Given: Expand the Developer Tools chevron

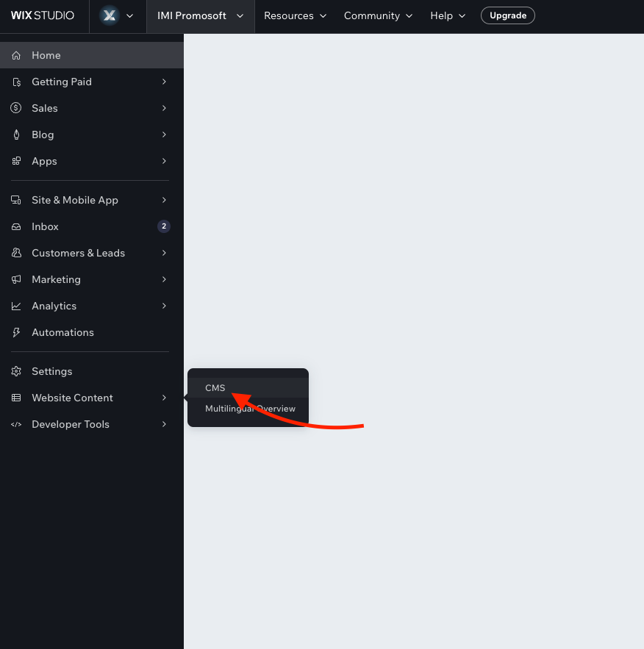Looking at the screenshot, I should tap(165, 424).
